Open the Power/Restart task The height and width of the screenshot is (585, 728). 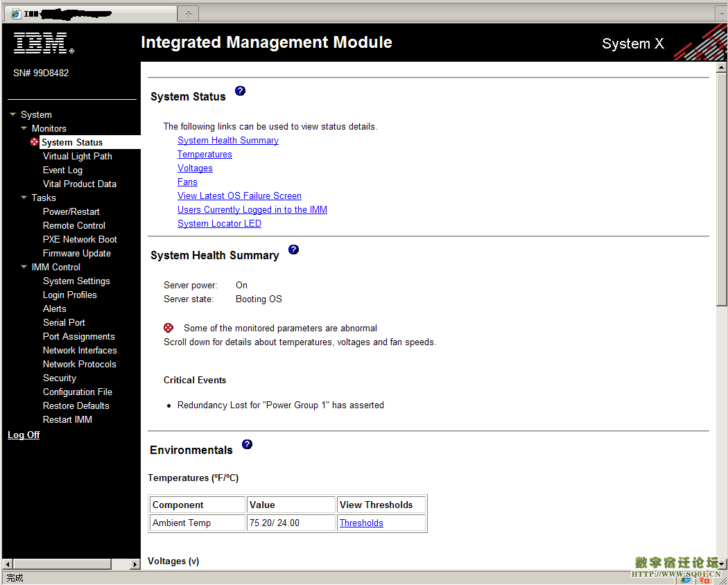pos(71,211)
